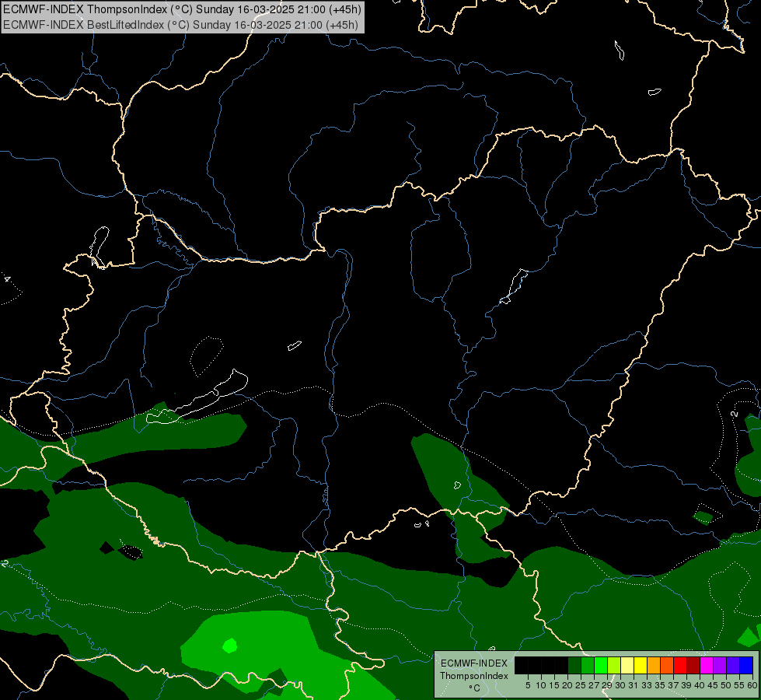Click the ThompsonIndex title line at top
Screen dimensions: 761x700
[182, 9]
